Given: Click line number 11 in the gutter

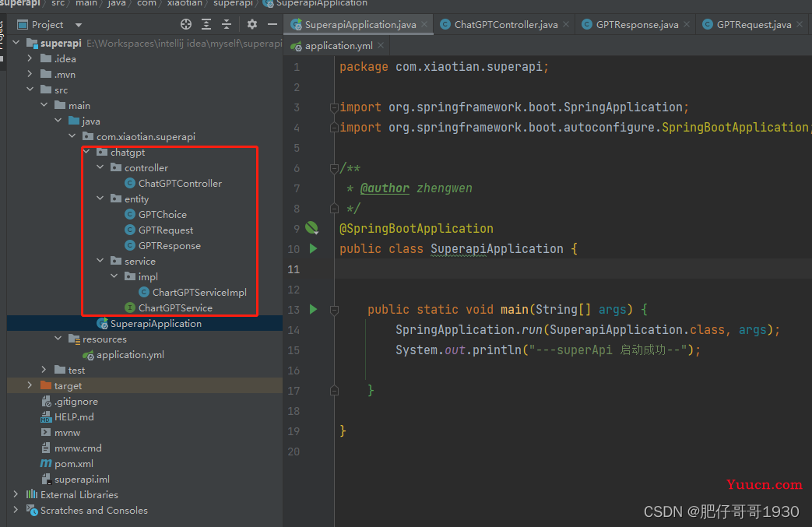Looking at the screenshot, I should [x=294, y=269].
